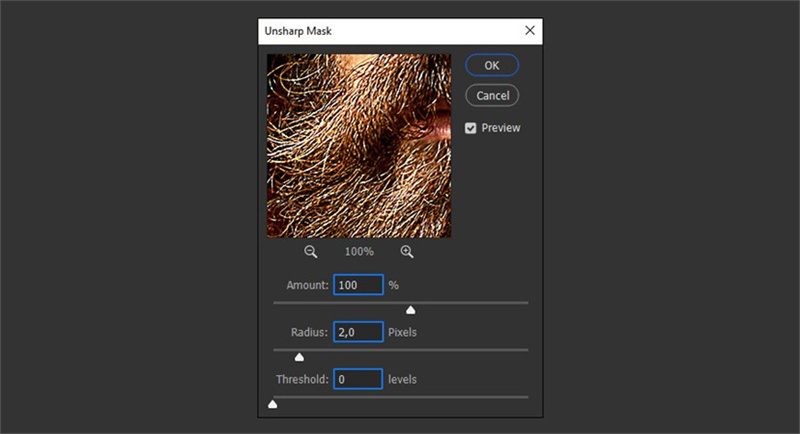Click the Amount label text
Image resolution: width=800 pixels, height=434 pixels.
pos(307,285)
